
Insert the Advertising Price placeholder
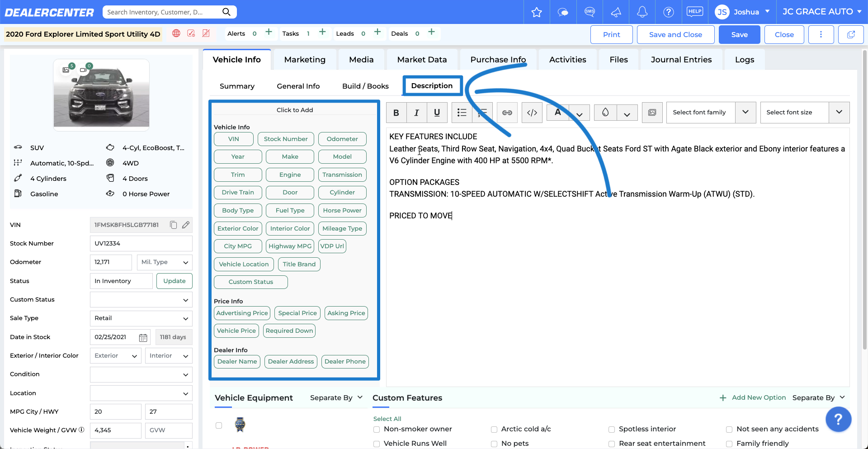point(242,313)
